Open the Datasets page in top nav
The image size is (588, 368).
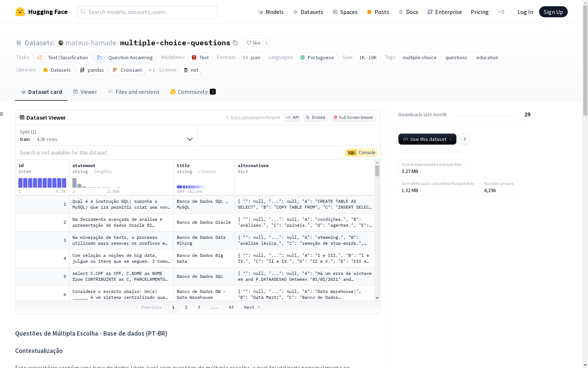click(308, 12)
